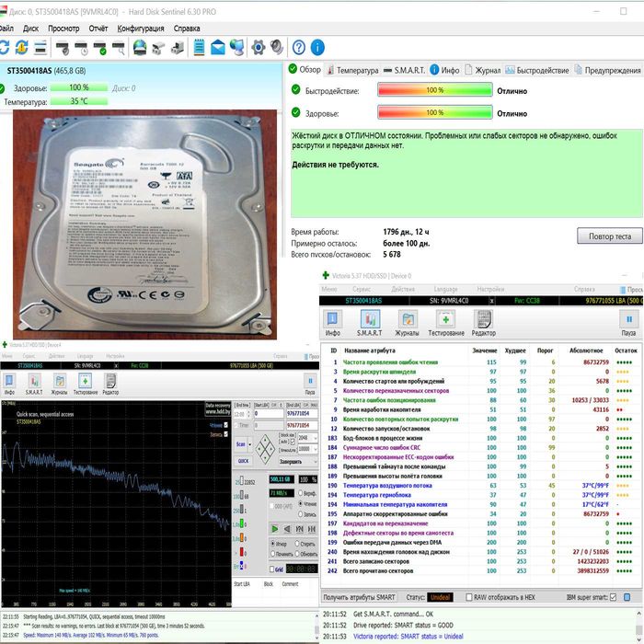Viewport: 644px width, 644px height.
Task: Click the Scan button
Action: pos(241,444)
